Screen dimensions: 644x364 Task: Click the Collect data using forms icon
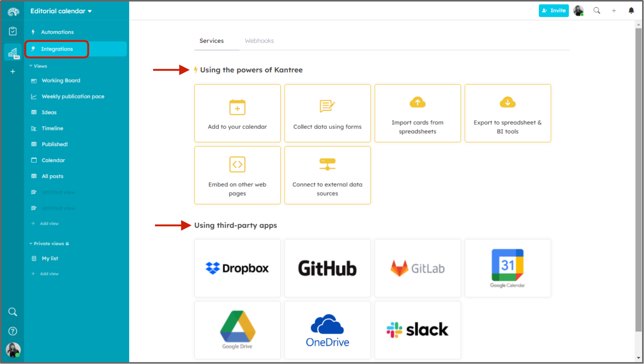click(327, 106)
